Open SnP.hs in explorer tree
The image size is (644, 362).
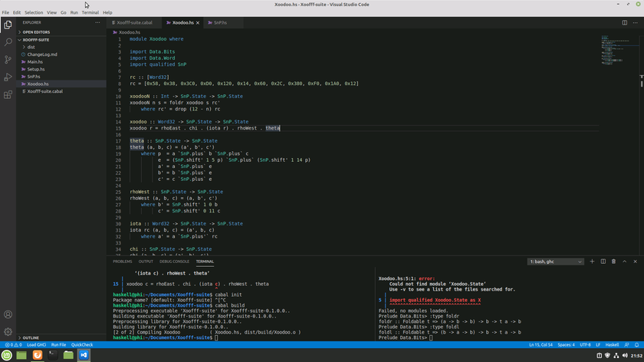click(34, 77)
